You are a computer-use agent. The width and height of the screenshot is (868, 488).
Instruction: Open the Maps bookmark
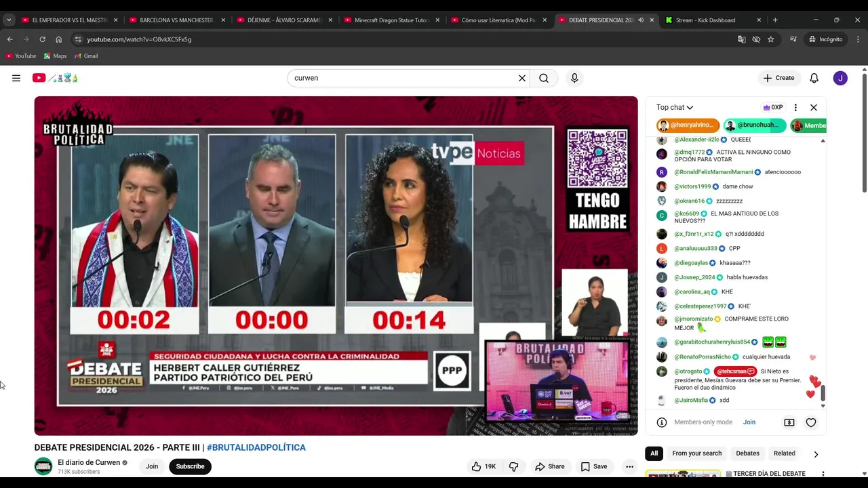(56, 56)
